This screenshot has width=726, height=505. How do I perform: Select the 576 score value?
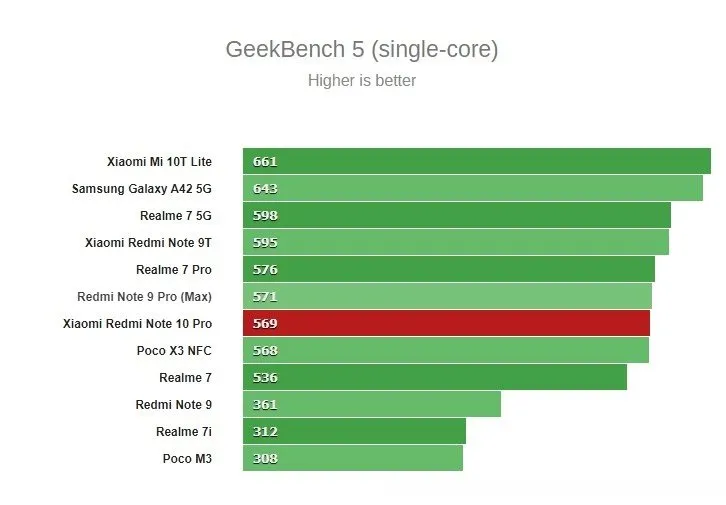(265, 269)
